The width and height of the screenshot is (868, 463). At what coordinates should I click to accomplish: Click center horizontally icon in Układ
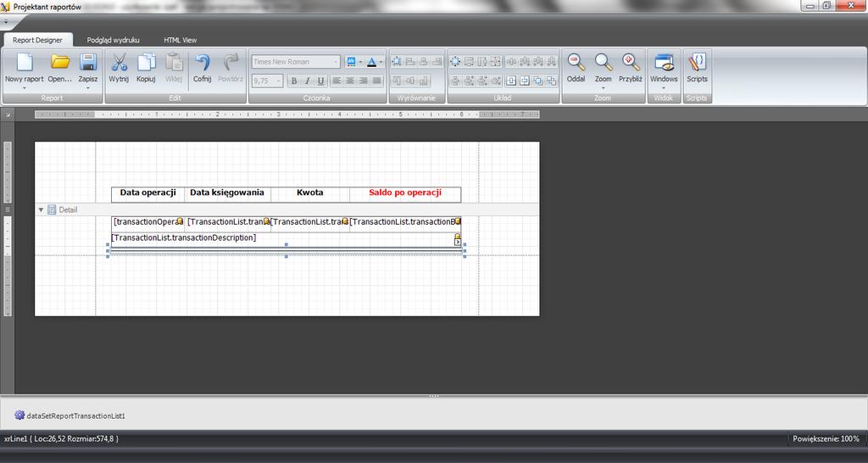(511, 81)
